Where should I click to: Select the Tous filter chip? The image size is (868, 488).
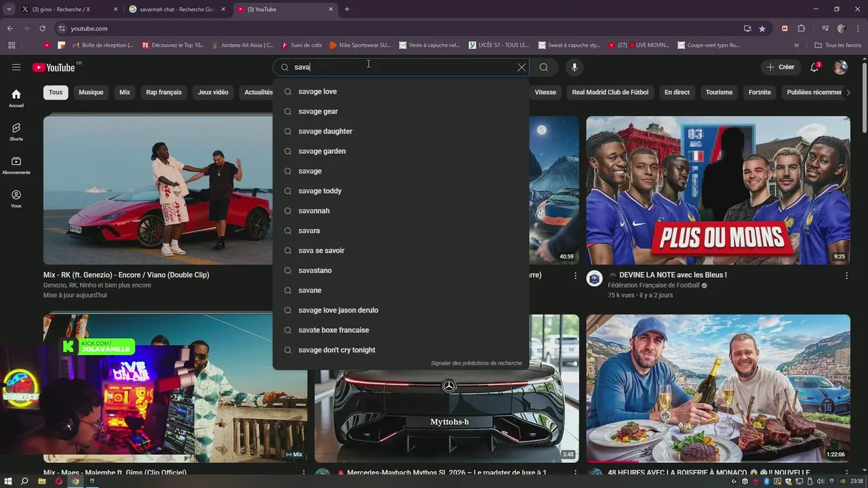(x=56, y=92)
